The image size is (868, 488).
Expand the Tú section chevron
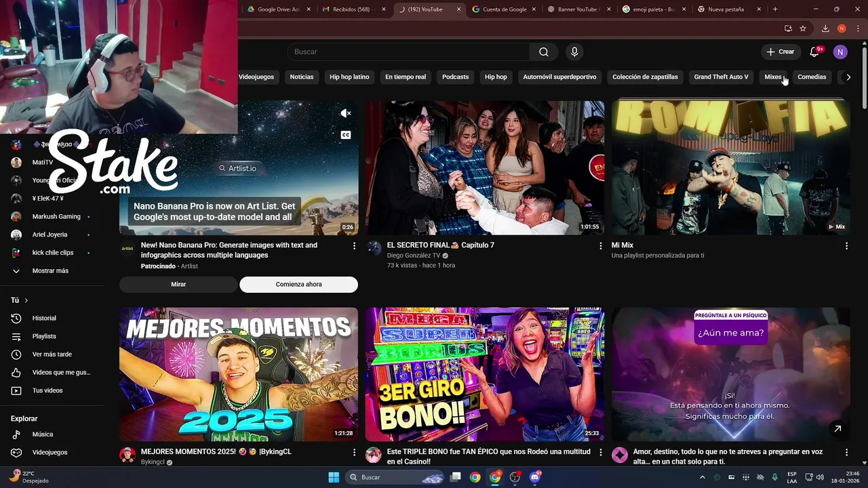(x=26, y=300)
